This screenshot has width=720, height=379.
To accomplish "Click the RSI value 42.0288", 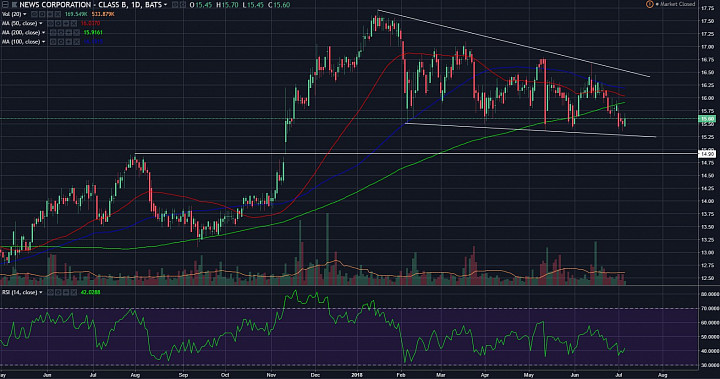I will [90, 292].
